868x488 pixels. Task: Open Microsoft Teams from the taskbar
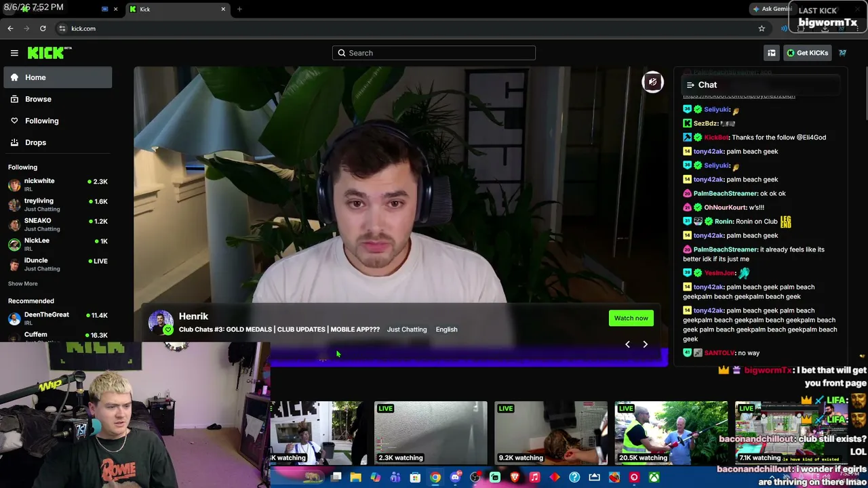pos(395,477)
